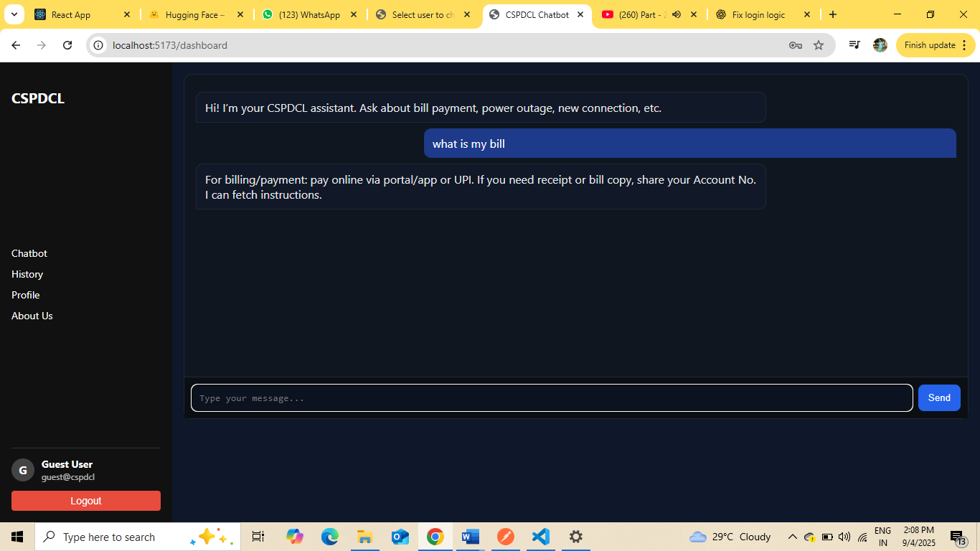Open Visual Studio Code from taskbar
The width and height of the screenshot is (980, 551).
pyautogui.click(x=540, y=537)
